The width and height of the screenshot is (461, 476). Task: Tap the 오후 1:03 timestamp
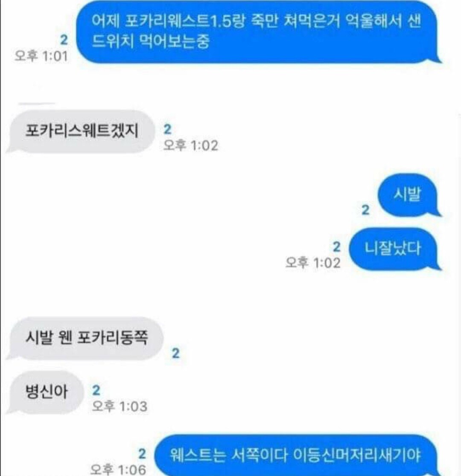tap(120, 406)
